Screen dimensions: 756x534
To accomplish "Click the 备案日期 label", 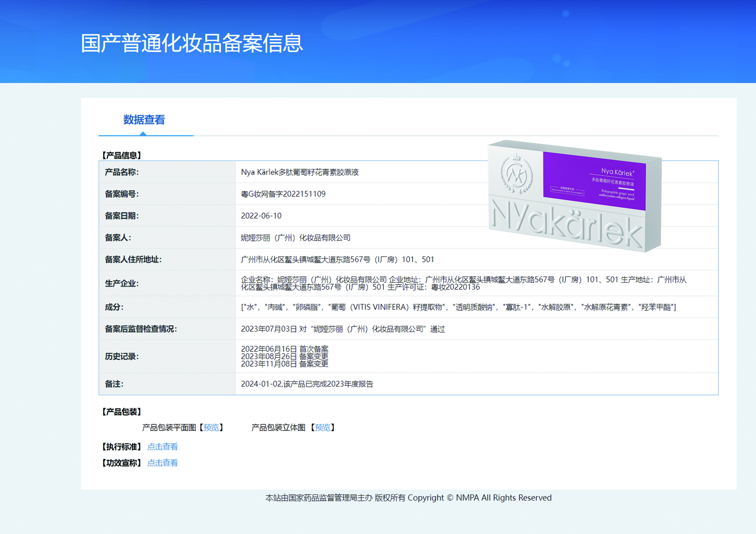I will click(x=122, y=216).
